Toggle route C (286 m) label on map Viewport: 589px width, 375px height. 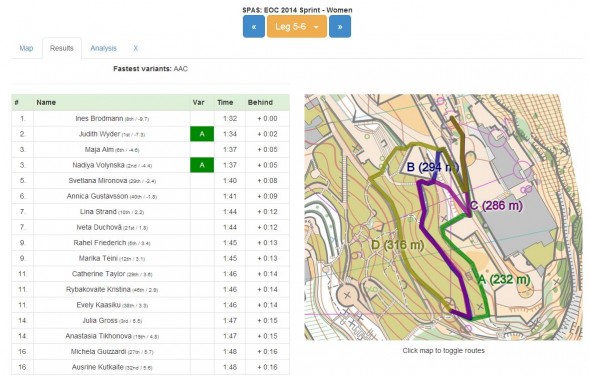tap(496, 206)
